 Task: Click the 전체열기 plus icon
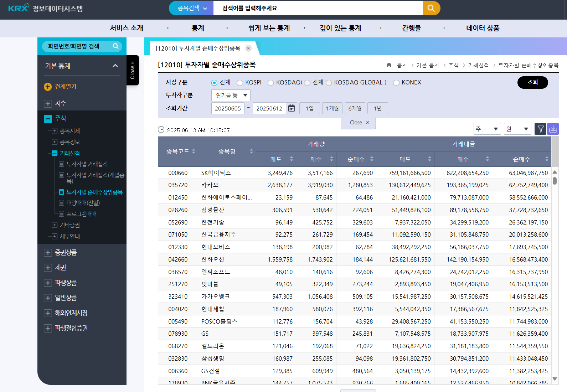(48, 87)
